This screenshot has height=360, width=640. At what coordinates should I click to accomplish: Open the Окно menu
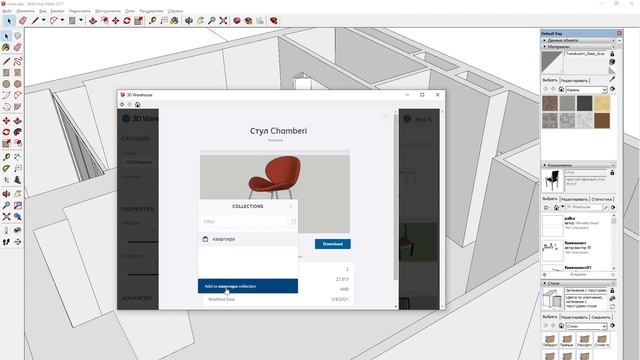[x=130, y=11]
